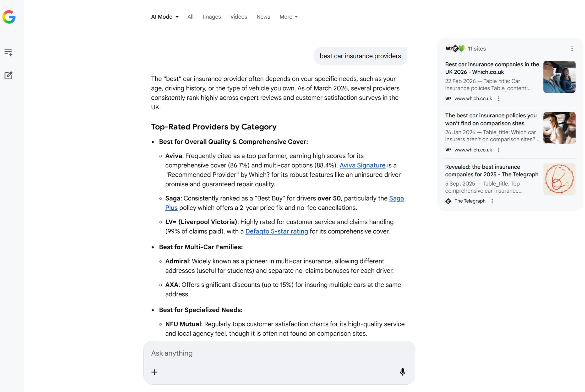This screenshot has width=585, height=392.
Task: Start a new chat with the compose icon
Action: pyautogui.click(x=8, y=75)
